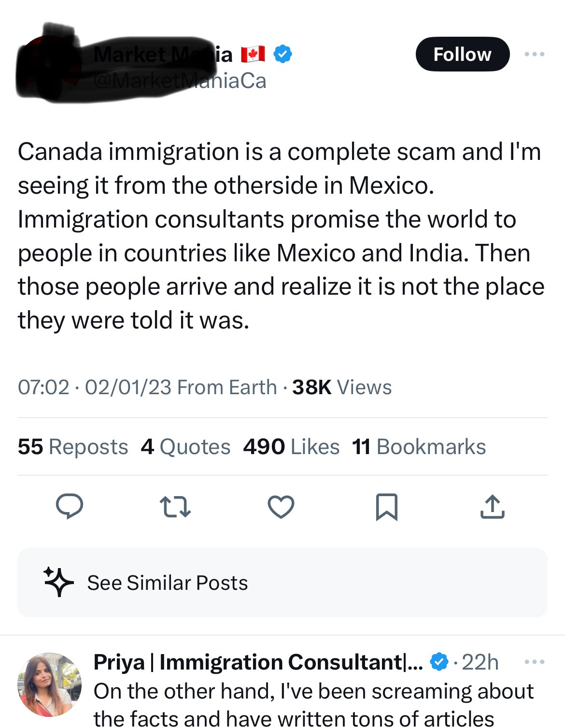Screen dimensions: 565x728
Task: Toggle Follow for Market Mania
Action: 462,54
